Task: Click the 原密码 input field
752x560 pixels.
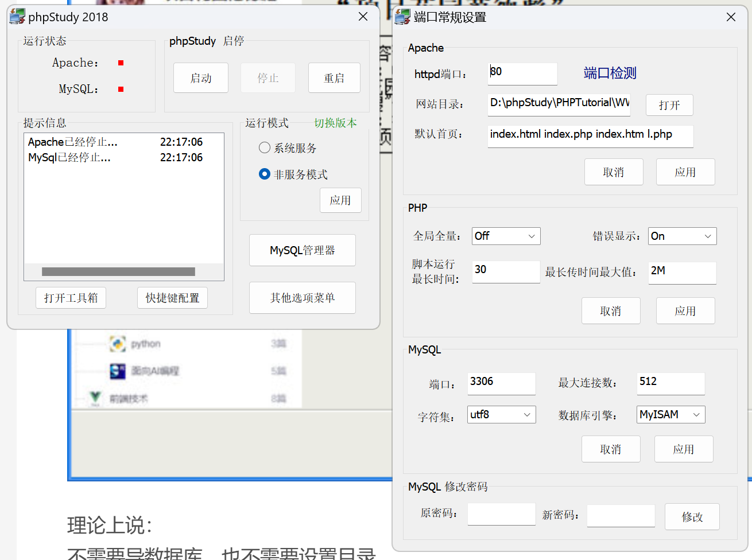Action: pyautogui.click(x=502, y=514)
